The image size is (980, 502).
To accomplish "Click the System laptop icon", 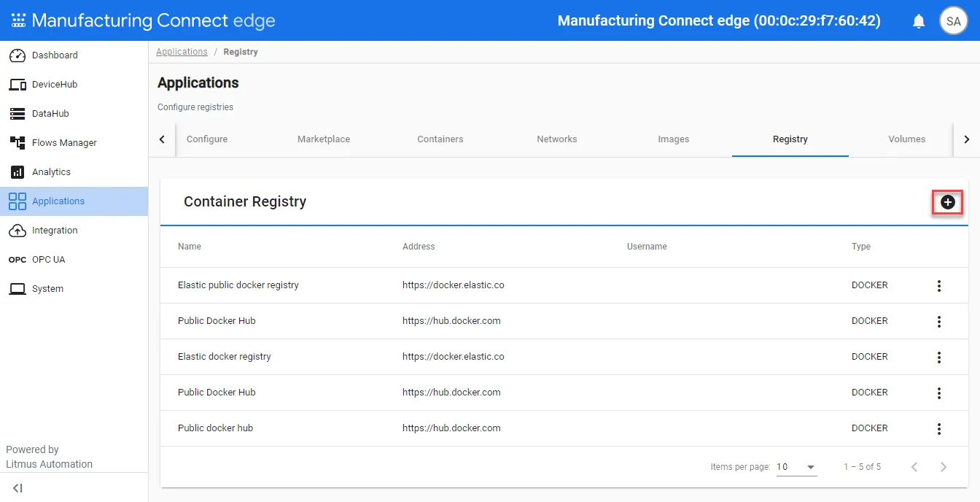I will pos(17,289).
